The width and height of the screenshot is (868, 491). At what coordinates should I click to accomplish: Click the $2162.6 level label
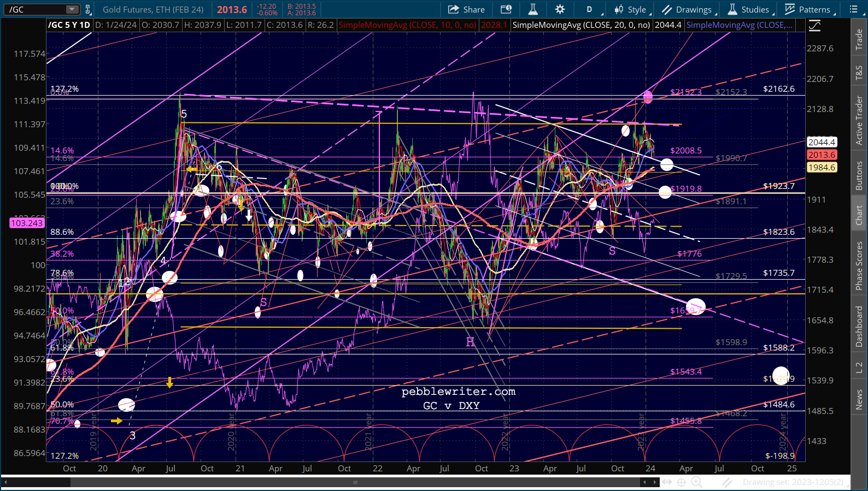pos(779,88)
